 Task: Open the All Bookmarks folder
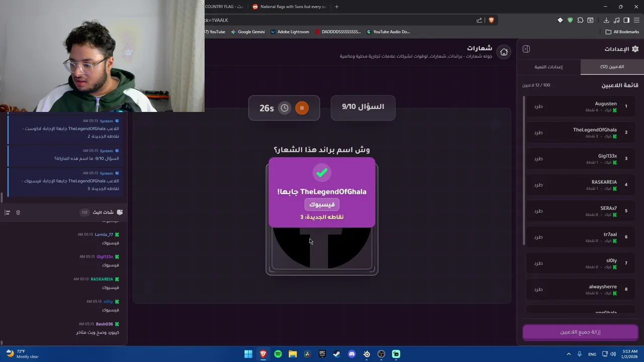pyautogui.click(x=622, y=32)
